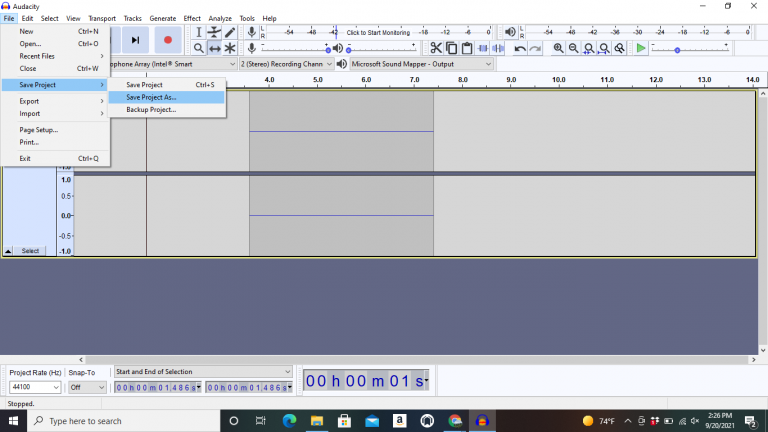
Task: Click Save Project As in submenu
Action: click(x=151, y=97)
